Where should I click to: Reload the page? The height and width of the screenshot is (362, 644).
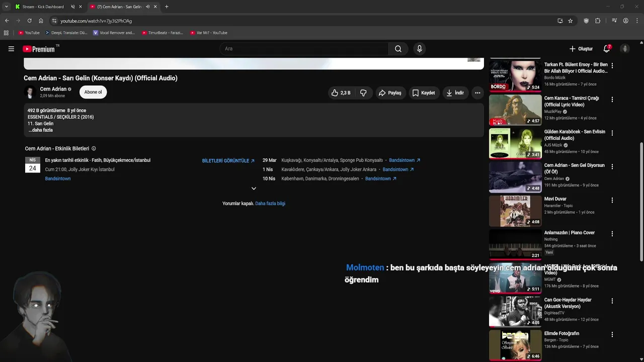click(29, 21)
